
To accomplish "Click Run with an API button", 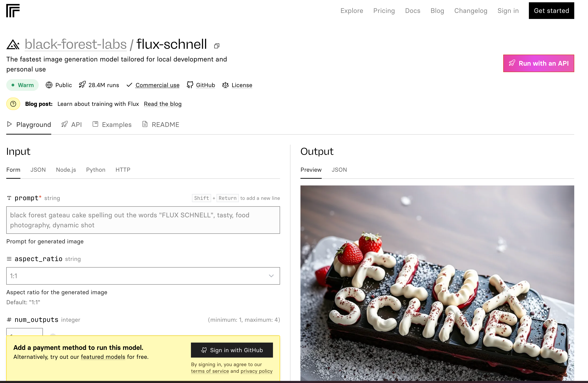I will (539, 63).
